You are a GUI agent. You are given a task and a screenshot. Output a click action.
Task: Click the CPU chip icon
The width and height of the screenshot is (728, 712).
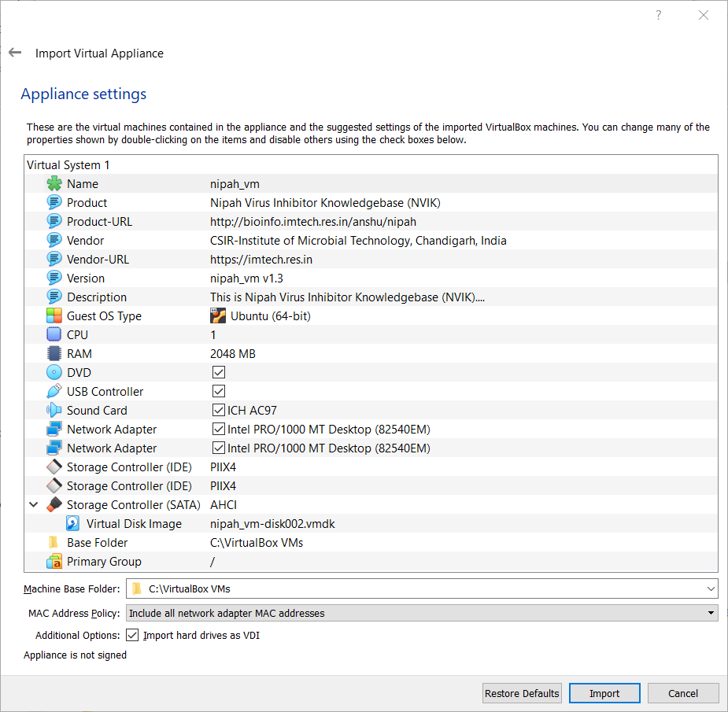point(54,335)
